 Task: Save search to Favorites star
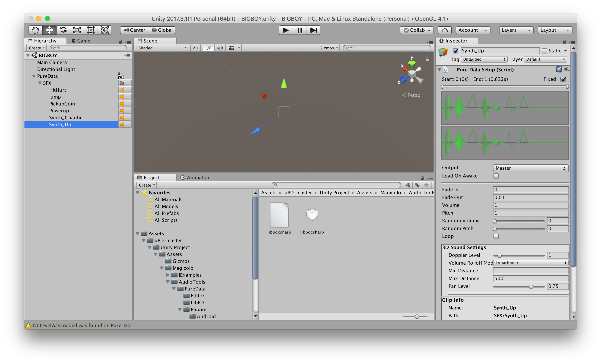click(426, 185)
